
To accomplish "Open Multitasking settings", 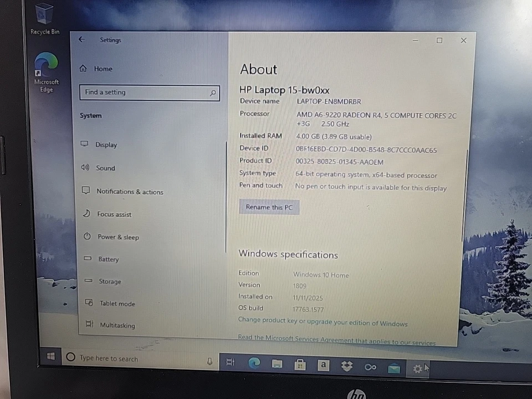I will click(x=117, y=325).
